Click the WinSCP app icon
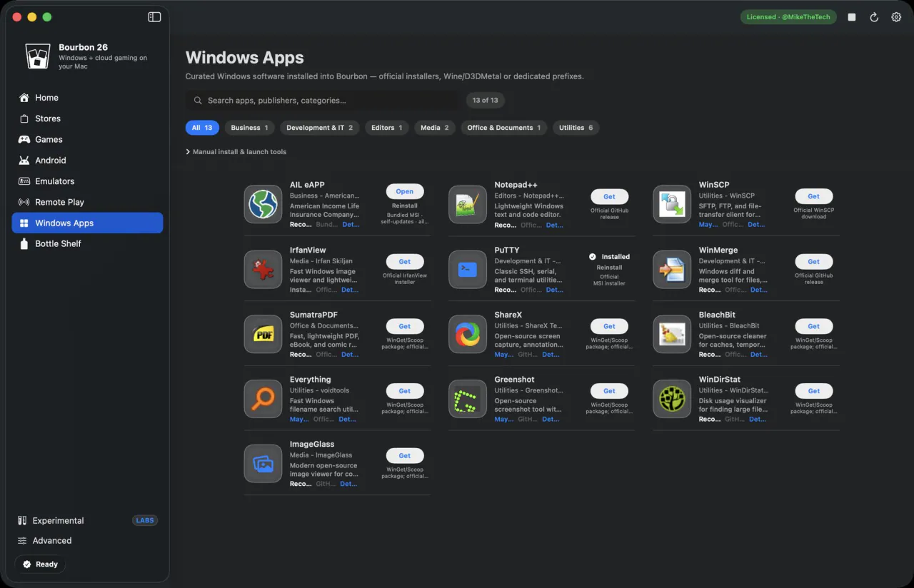Image resolution: width=914 pixels, height=588 pixels. tap(672, 204)
